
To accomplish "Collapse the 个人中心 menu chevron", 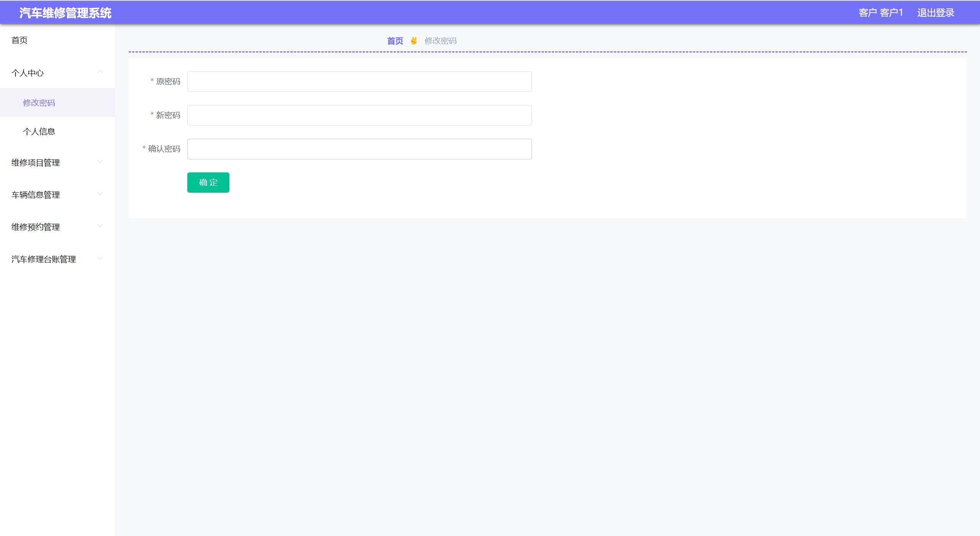I will pos(100,72).
